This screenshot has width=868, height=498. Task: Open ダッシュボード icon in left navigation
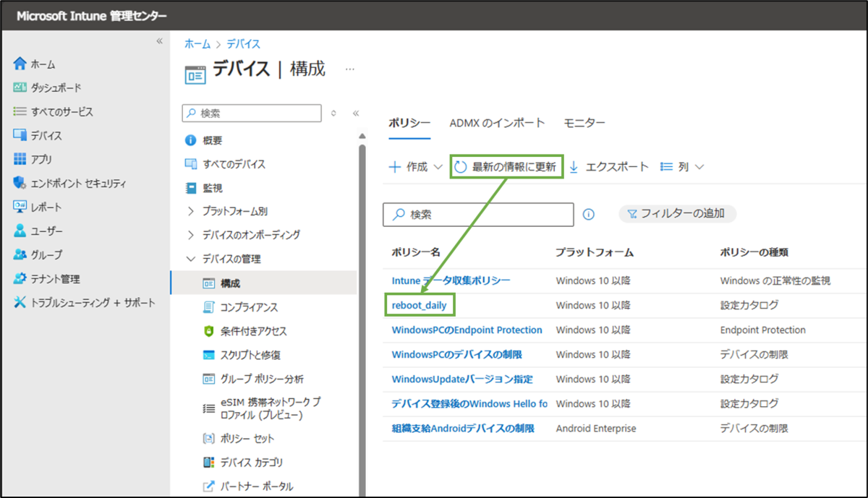coord(20,87)
